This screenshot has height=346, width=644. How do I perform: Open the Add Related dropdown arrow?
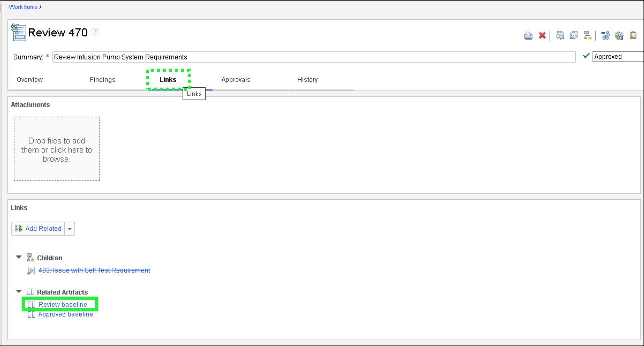[x=70, y=229]
